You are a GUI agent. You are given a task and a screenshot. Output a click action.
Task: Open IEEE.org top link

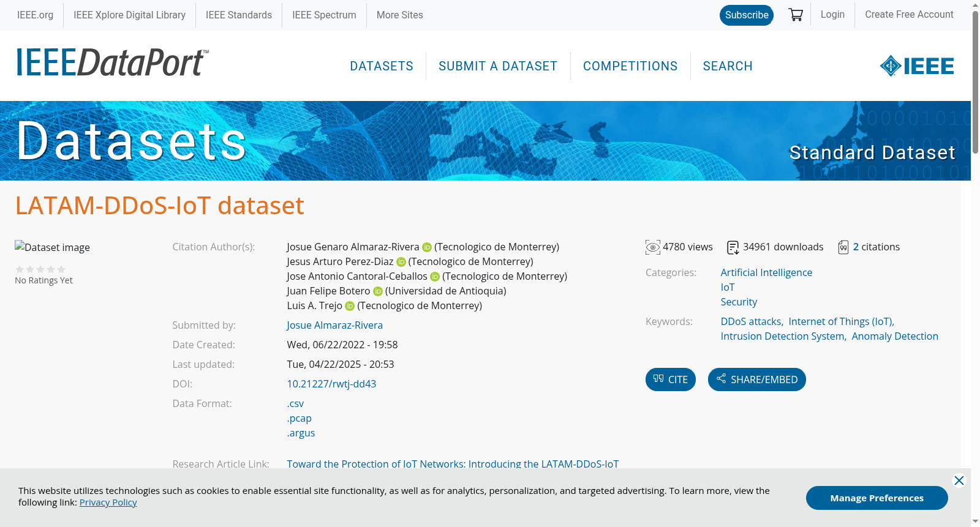pyautogui.click(x=35, y=15)
